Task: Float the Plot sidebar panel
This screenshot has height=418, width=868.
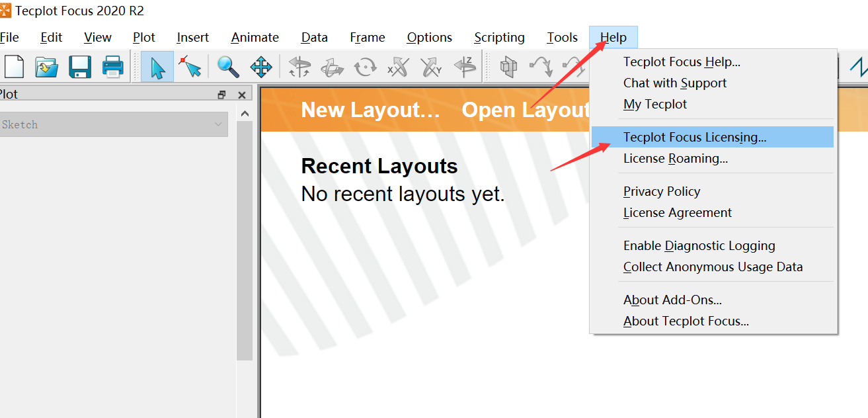Action: coord(221,95)
